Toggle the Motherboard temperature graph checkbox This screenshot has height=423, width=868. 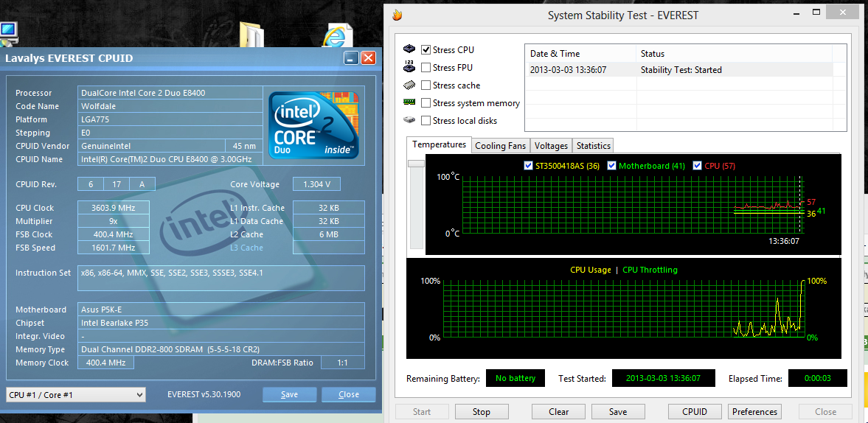611,165
